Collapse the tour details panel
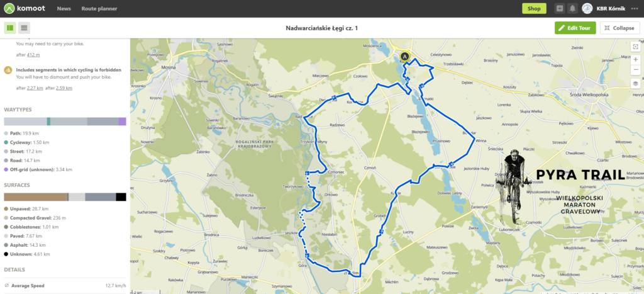The image size is (644, 294). coord(619,28)
